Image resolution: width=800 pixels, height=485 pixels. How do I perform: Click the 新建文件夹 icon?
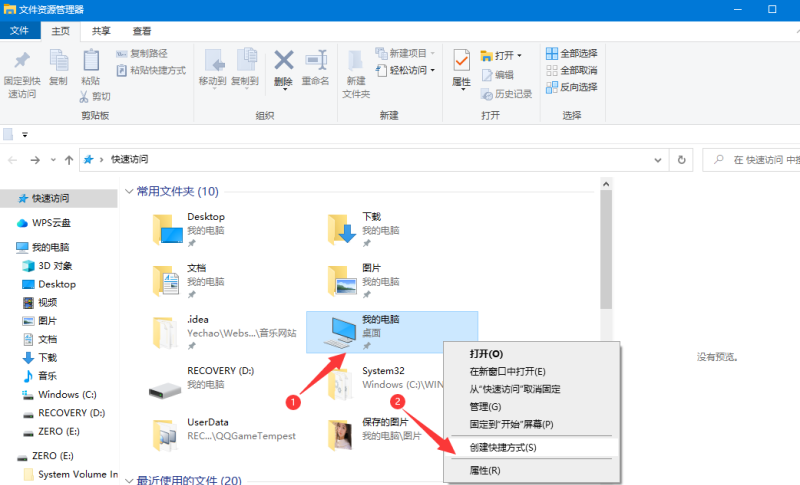click(356, 60)
